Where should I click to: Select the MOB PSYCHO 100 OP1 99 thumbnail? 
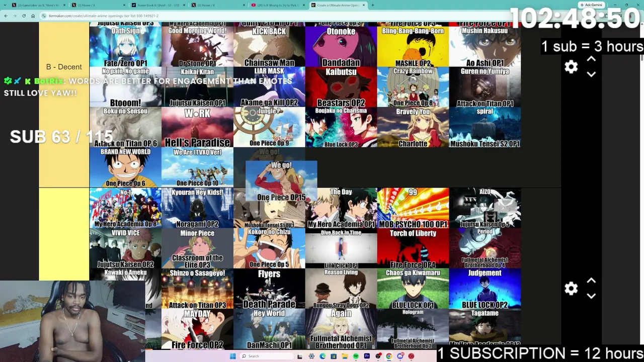tap(413, 208)
